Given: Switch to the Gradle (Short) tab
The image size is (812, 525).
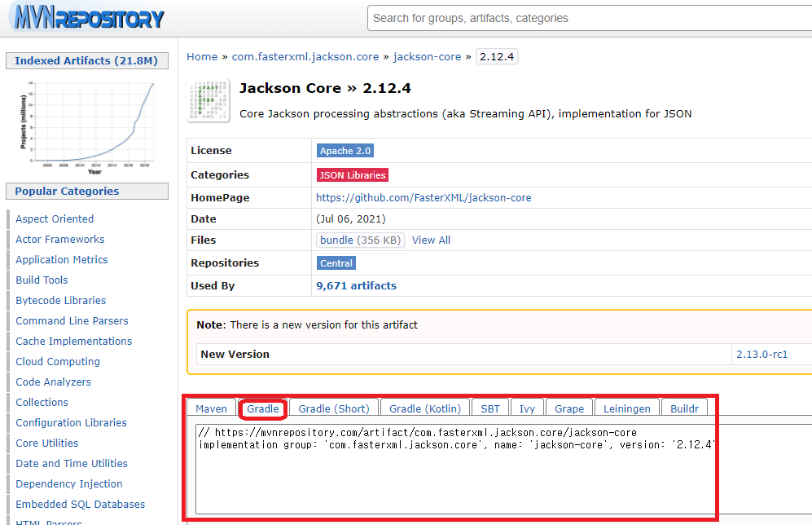Looking at the screenshot, I should click(334, 408).
